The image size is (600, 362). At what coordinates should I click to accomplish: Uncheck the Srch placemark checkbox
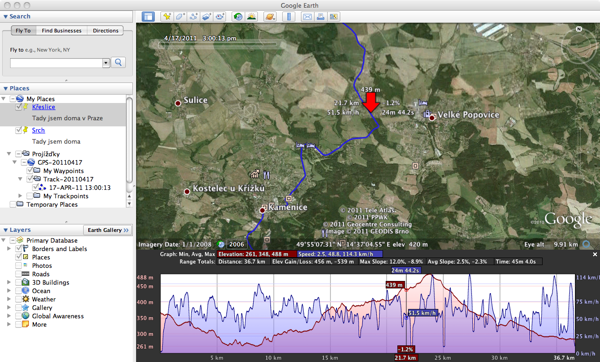19,130
